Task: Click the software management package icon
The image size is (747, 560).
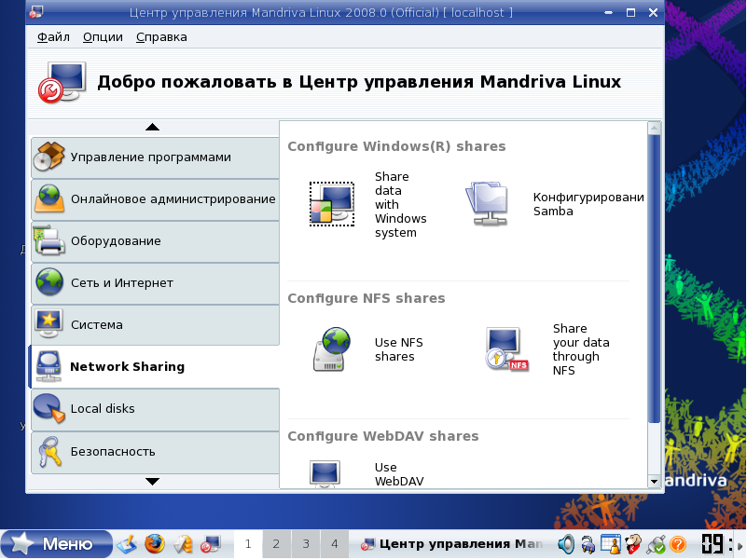Action: coord(48,157)
